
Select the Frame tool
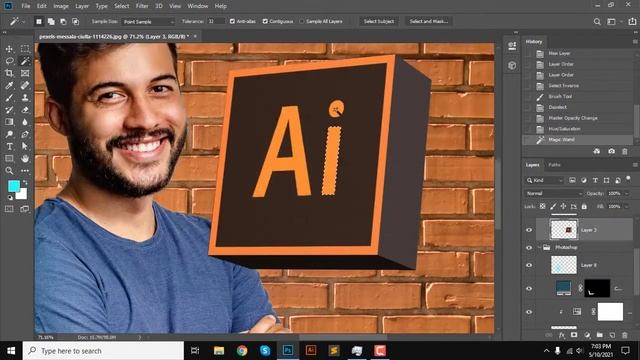[25, 73]
